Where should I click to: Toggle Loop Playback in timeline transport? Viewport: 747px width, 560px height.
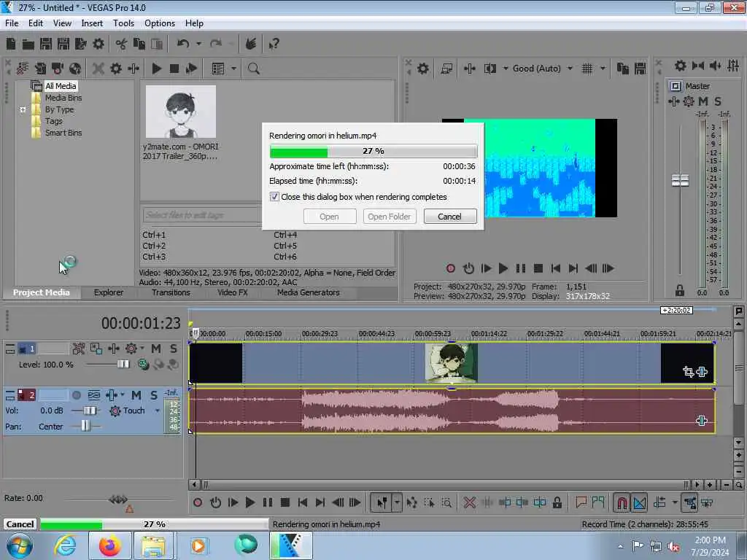[215, 502]
